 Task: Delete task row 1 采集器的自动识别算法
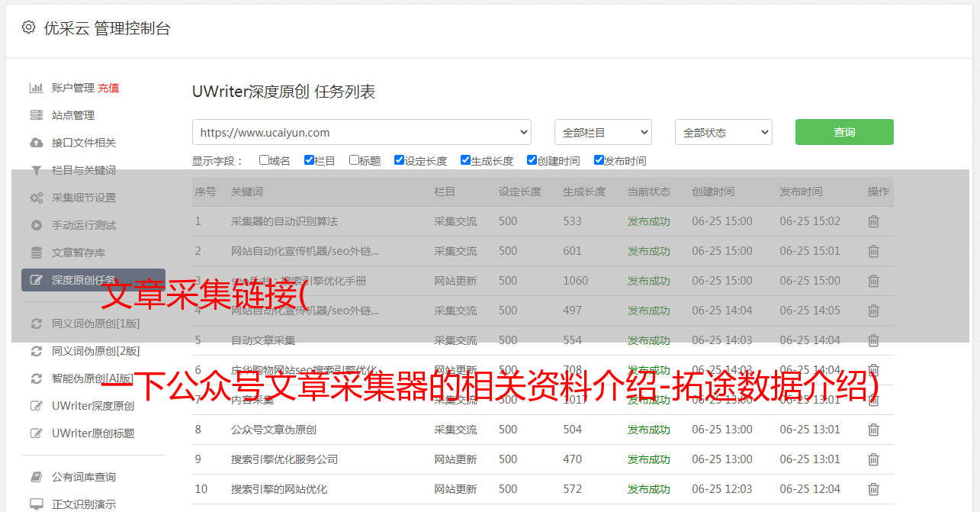click(x=873, y=221)
